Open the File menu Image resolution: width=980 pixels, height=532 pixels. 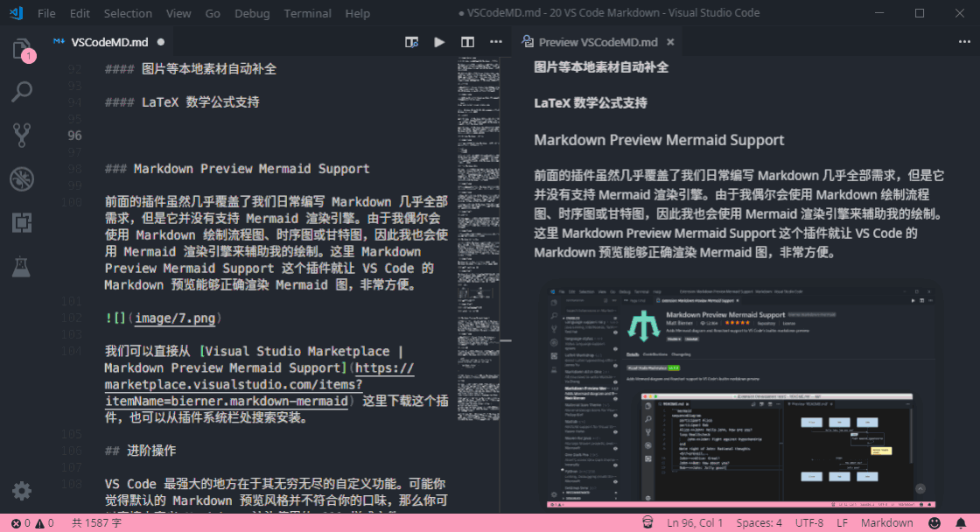pyautogui.click(x=46, y=13)
